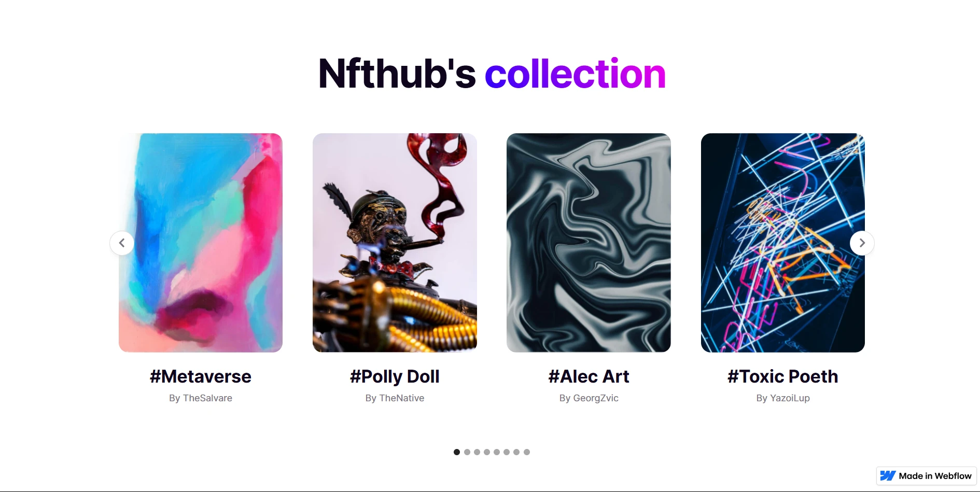
Task: View the Alec Art marble image
Action: tap(589, 243)
